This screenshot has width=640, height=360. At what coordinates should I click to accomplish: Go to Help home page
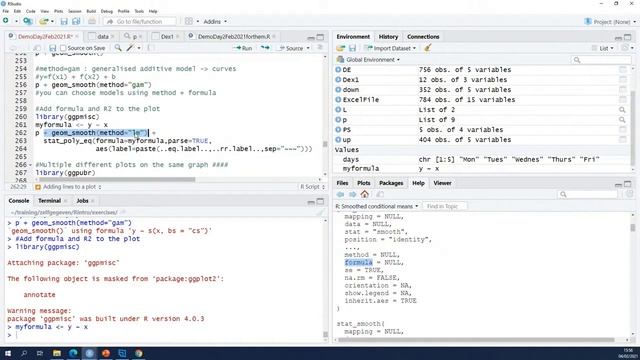pos(364,194)
